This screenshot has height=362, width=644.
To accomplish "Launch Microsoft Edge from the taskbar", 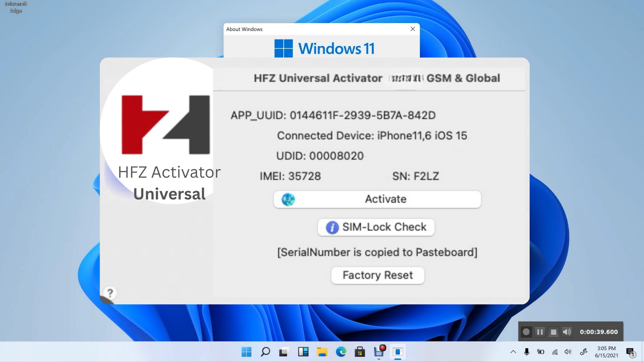I will click(x=341, y=352).
